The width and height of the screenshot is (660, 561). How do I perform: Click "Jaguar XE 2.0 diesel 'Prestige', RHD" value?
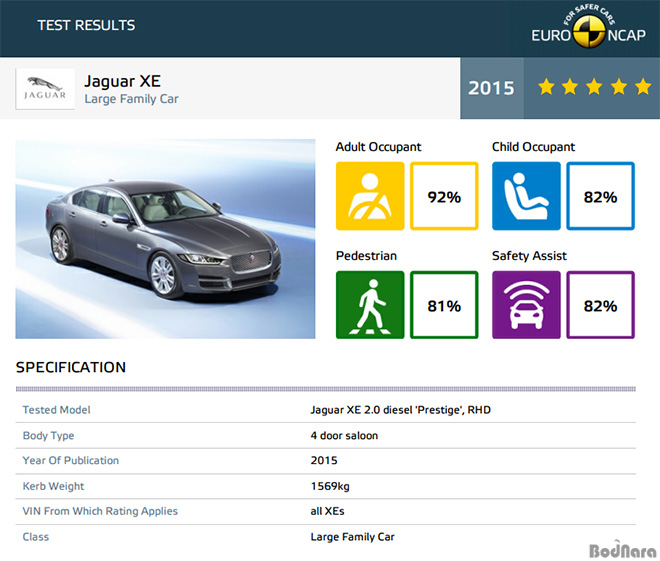401,410
